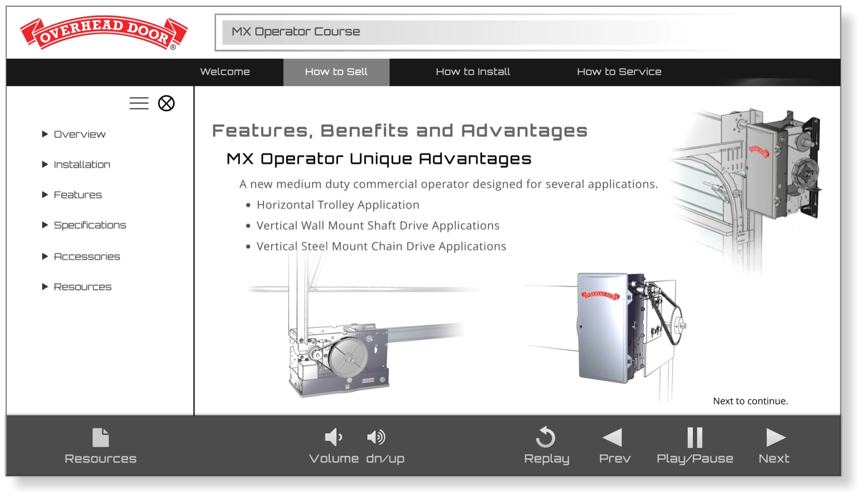Go to the How to Service tab
This screenshot has height=503, width=868.
pyautogui.click(x=619, y=72)
